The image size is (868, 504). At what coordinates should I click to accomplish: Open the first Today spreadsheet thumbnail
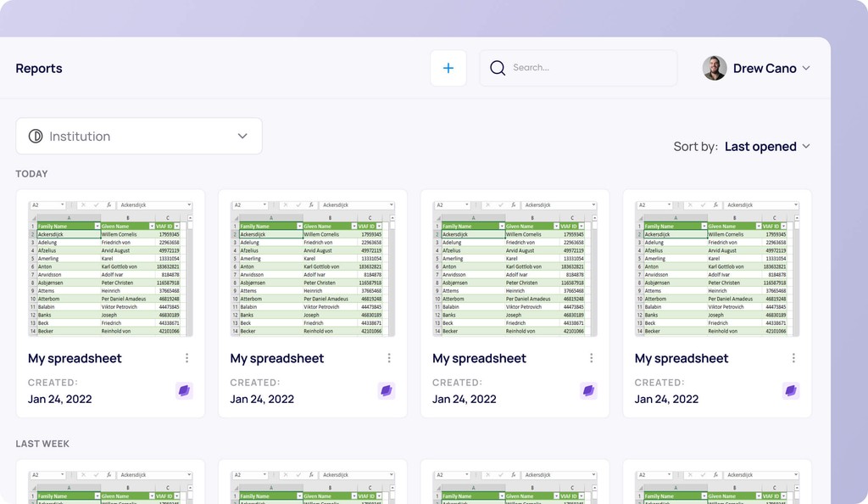[x=111, y=268]
